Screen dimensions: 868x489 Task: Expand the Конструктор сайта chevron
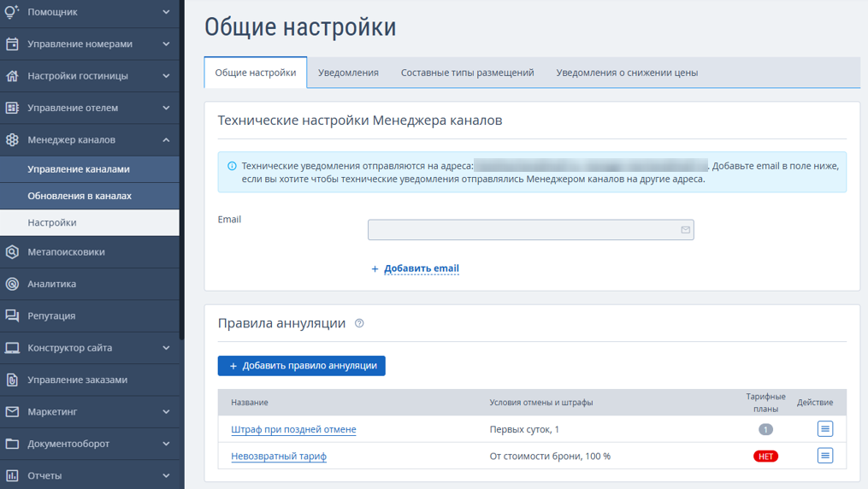[x=166, y=348]
